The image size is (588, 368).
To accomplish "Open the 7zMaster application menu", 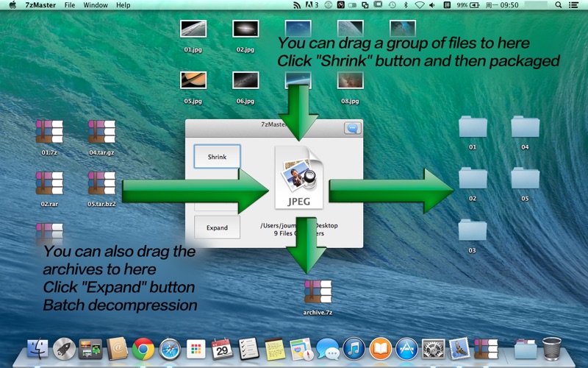I will point(40,5).
